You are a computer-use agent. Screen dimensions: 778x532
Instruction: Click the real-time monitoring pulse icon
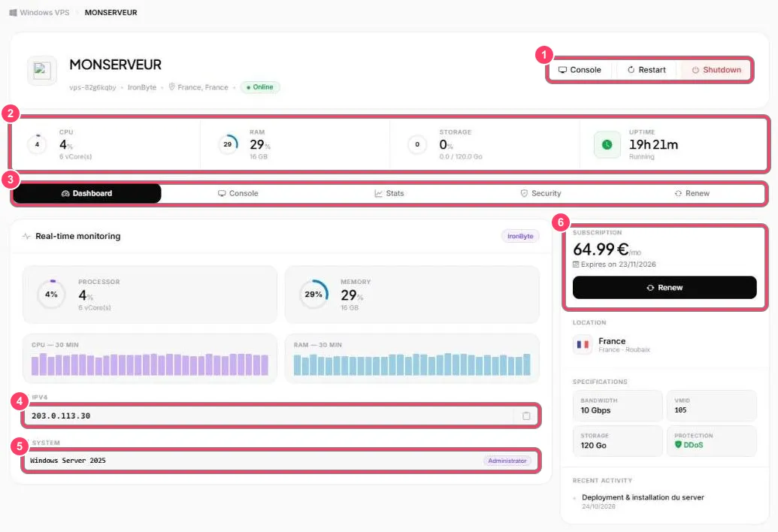(26, 236)
